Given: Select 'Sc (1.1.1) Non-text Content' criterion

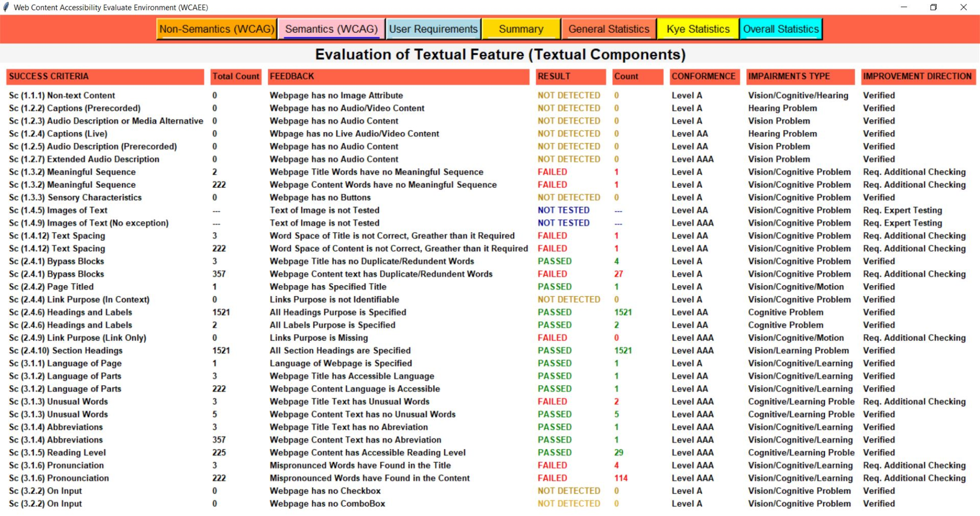Looking at the screenshot, I should tap(62, 96).
